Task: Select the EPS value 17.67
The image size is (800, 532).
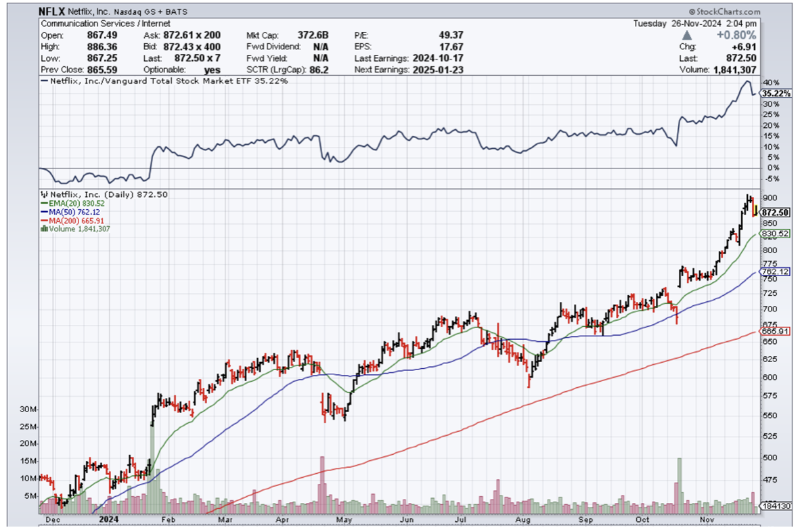Action: (451, 47)
